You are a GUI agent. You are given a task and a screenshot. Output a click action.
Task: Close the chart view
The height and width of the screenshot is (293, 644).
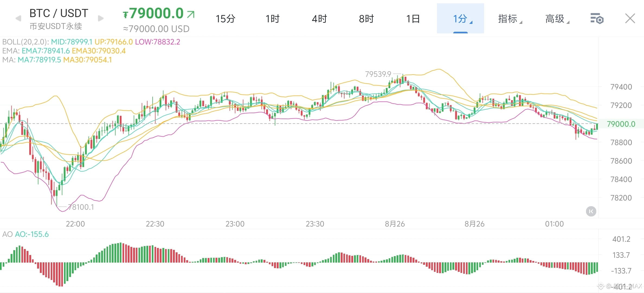click(630, 19)
